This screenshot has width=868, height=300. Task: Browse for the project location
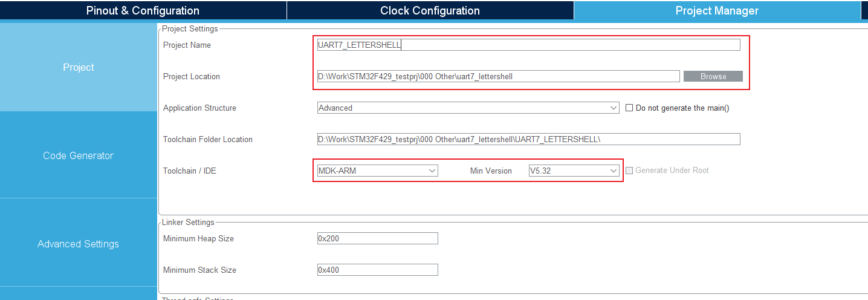pyautogui.click(x=713, y=76)
